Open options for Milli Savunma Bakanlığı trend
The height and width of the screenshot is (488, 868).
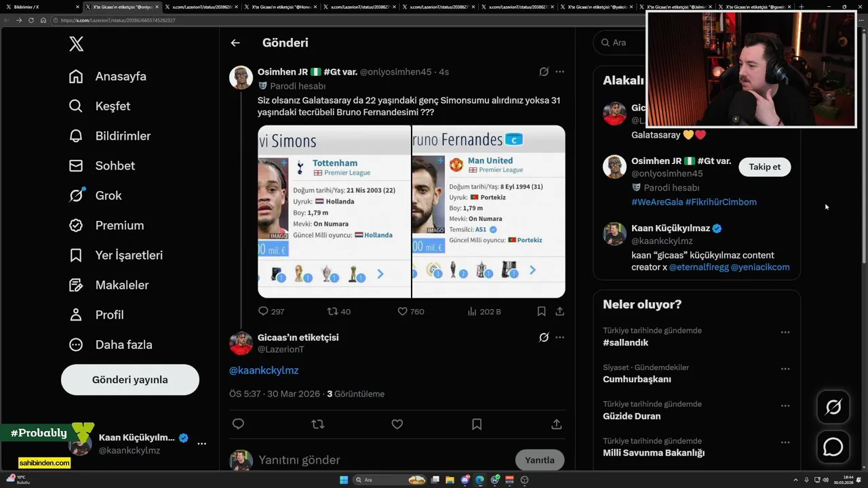coord(785,442)
